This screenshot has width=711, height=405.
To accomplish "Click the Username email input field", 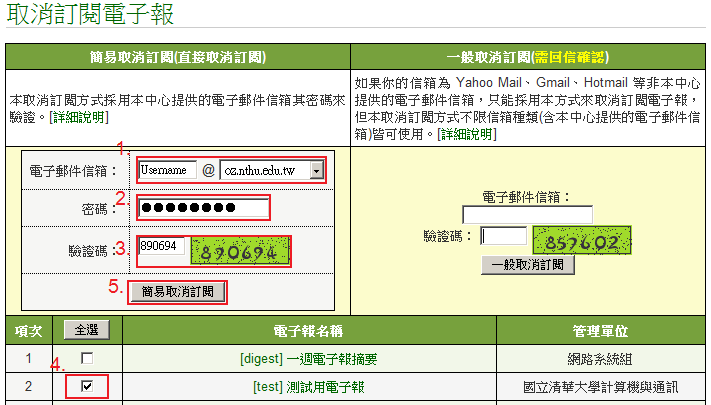I will (x=167, y=171).
